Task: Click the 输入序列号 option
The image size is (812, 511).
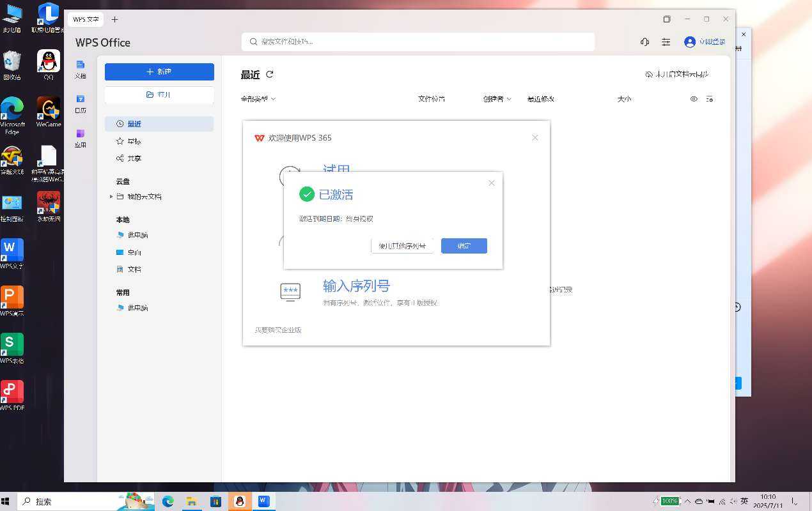Action: (356, 286)
